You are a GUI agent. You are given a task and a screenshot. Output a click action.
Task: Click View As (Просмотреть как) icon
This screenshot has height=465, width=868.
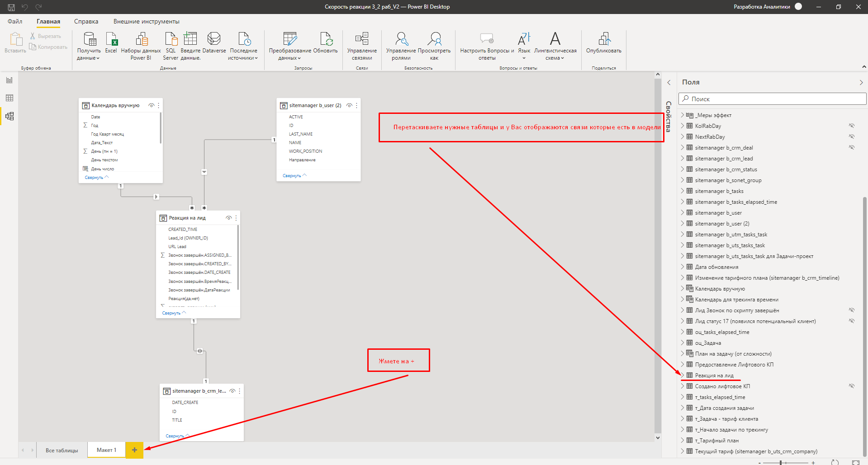coord(434,46)
